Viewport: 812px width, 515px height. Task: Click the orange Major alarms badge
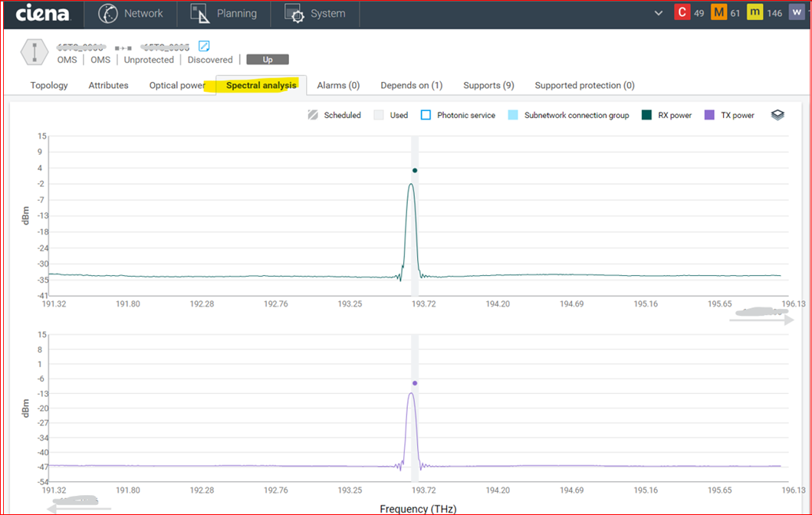(718, 12)
